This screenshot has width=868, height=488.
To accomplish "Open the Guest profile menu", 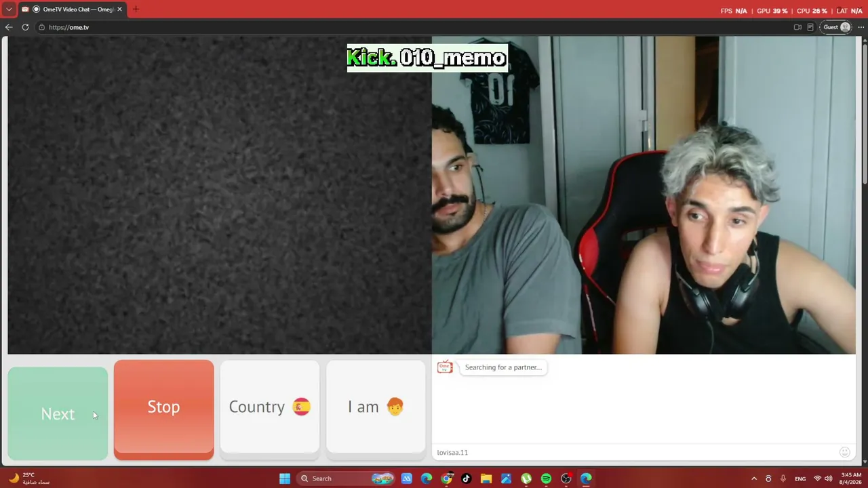I will tap(837, 27).
